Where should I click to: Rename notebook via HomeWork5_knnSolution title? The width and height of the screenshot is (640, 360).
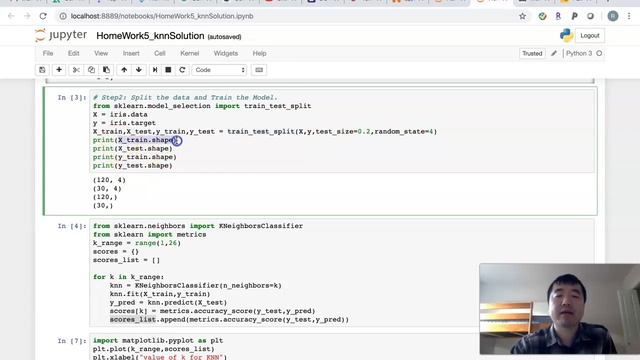[x=150, y=36]
